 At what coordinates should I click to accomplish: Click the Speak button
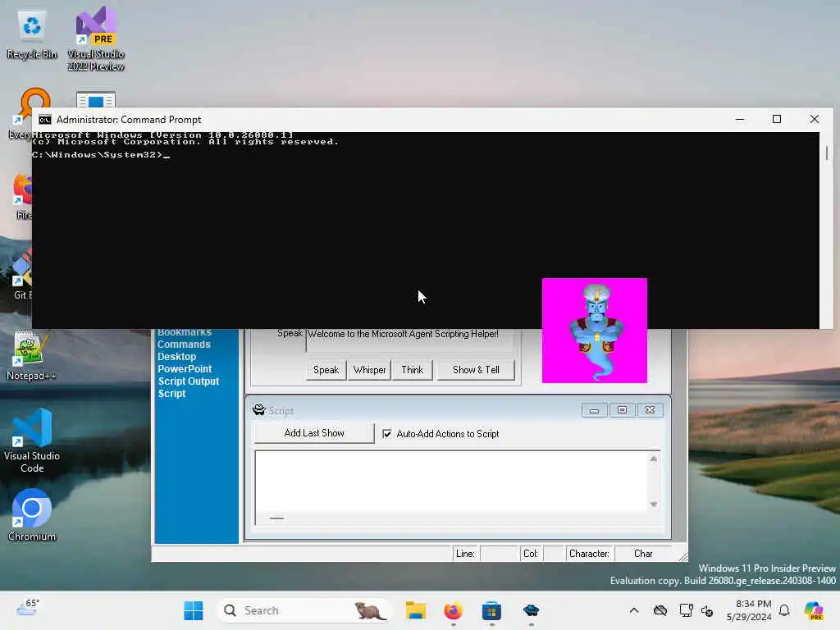(x=326, y=370)
